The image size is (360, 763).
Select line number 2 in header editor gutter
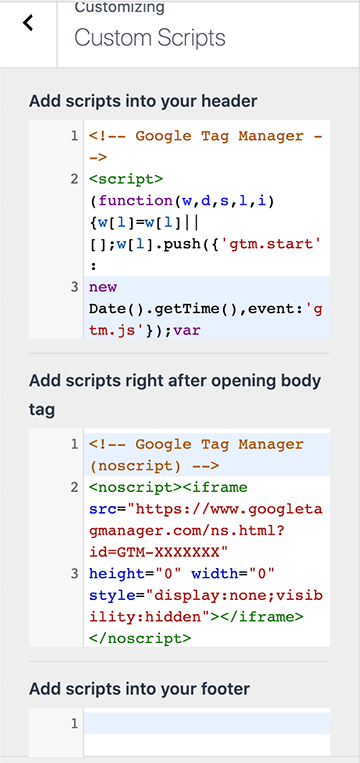point(74,179)
